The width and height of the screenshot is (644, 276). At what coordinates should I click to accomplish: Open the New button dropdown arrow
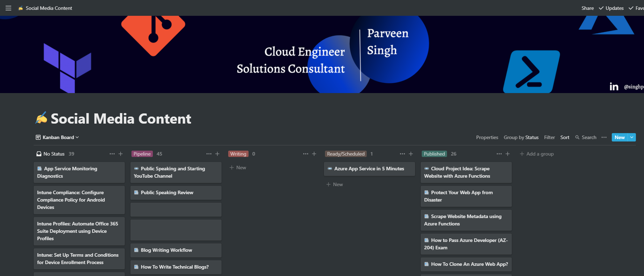point(632,137)
